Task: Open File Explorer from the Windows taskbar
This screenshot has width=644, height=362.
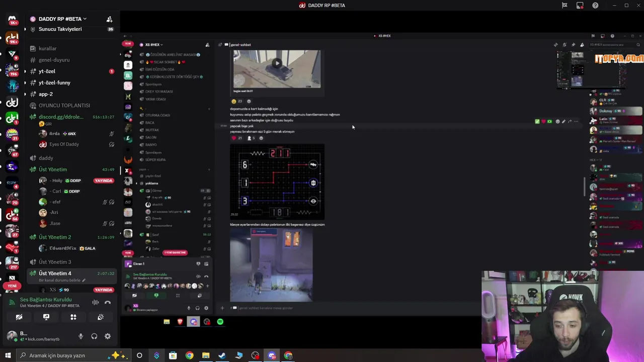Action: point(206,355)
